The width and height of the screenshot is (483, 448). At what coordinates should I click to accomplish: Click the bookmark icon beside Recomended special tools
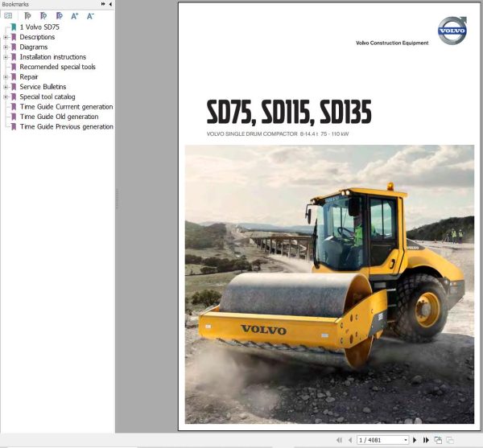pyautogui.click(x=13, y=67)
